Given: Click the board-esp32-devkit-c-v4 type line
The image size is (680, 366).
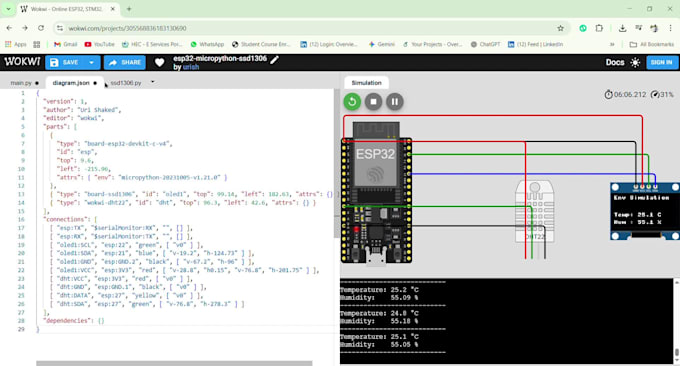Looking at the screenshot, I should tap(114, 144).
